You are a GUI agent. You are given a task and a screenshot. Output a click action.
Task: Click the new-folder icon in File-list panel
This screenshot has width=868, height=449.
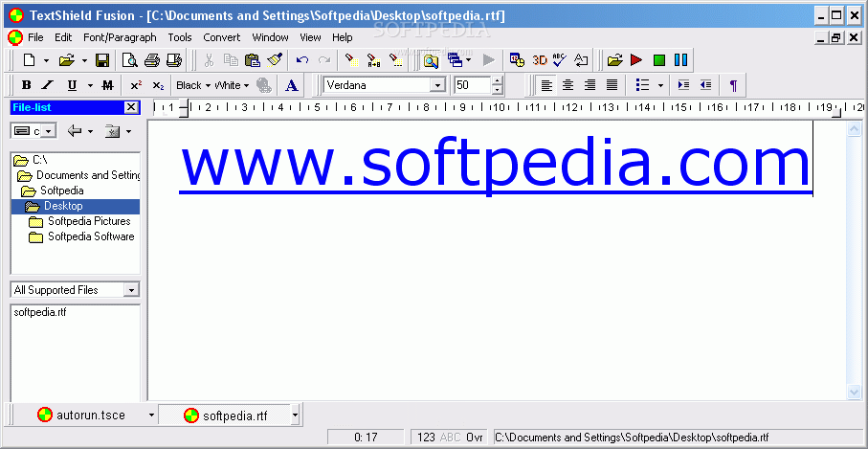coord(112,131)
